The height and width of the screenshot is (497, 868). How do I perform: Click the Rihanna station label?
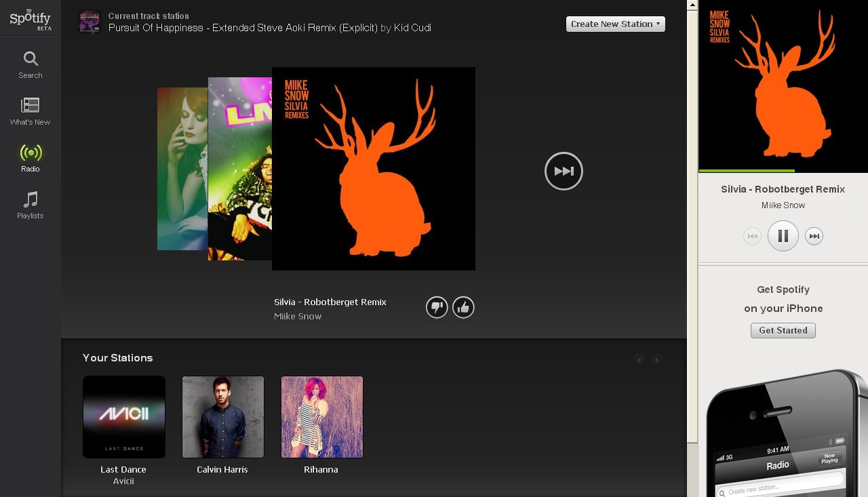[321, 469]
